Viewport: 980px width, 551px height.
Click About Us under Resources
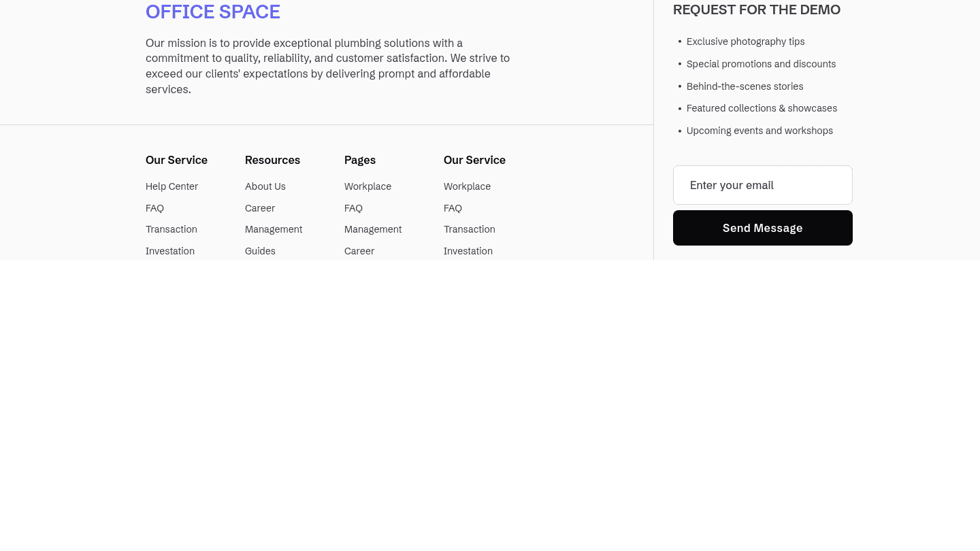point(265,186)
